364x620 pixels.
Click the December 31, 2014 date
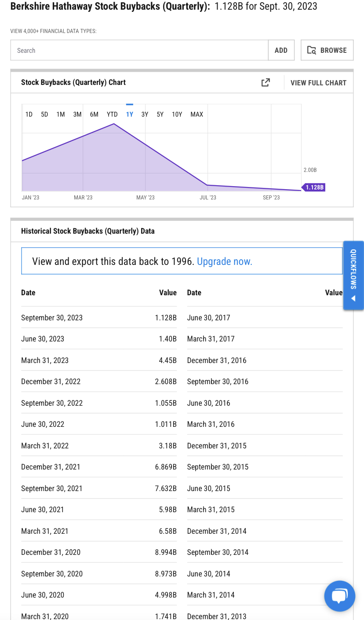click(x=217, y=531)
